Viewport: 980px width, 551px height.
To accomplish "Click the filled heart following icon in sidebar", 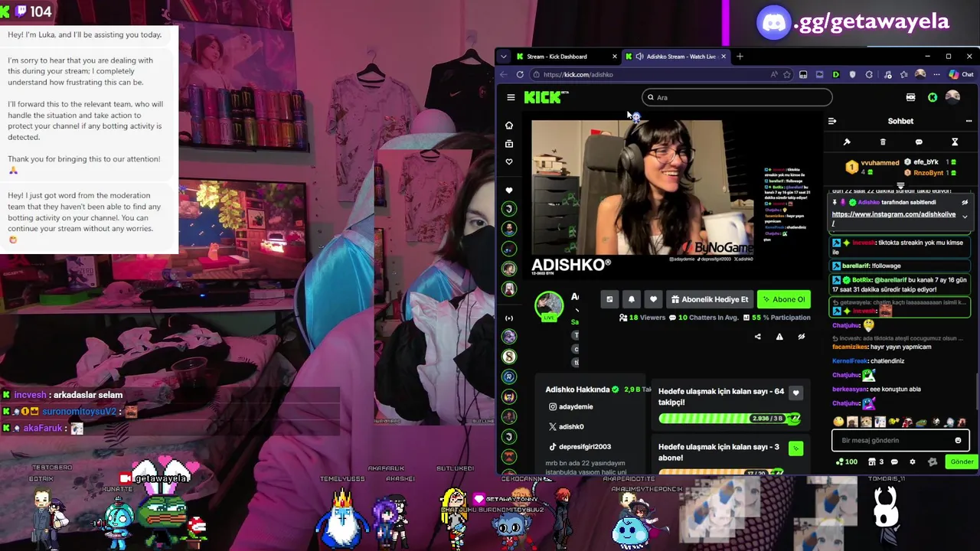I will click(x=509, y=190).
